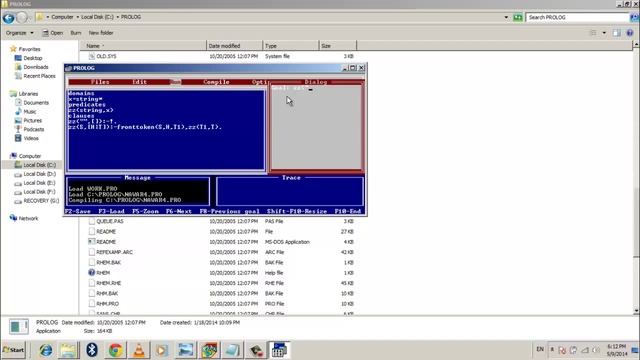Click the volume tray icon

coord(596,350)
